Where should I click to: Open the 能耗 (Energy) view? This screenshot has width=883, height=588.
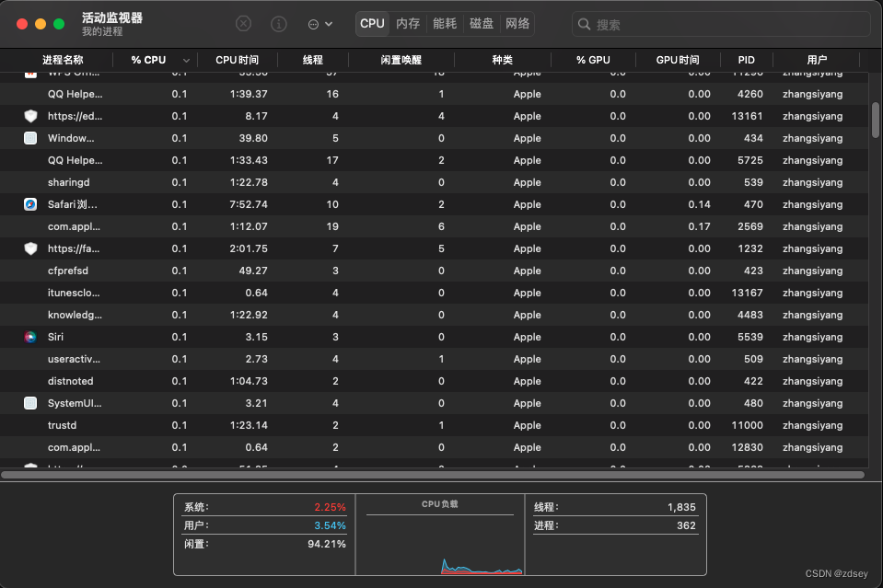pos(444,25)
